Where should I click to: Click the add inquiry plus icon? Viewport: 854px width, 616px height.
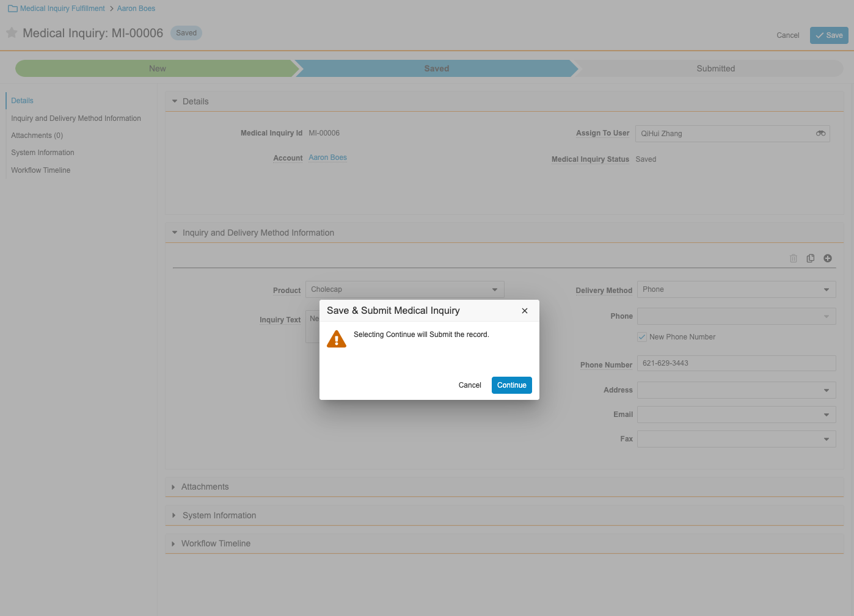(827, 258)
